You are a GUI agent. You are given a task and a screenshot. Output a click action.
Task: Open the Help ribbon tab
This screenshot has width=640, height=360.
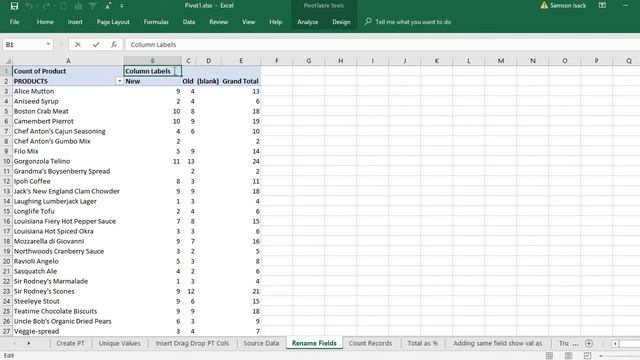point(276,22)
